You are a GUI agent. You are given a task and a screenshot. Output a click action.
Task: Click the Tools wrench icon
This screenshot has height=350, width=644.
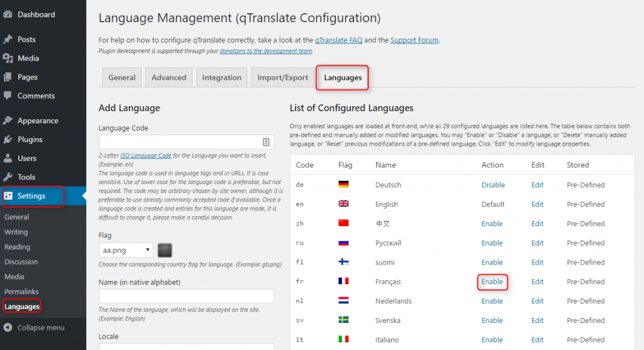tap(8, 177)
